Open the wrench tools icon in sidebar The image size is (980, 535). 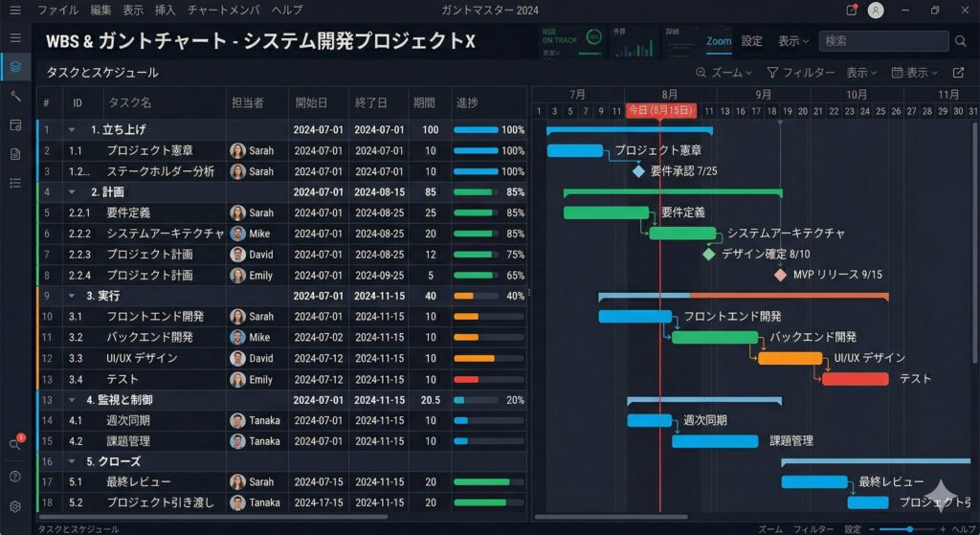(x=15, y=96)
